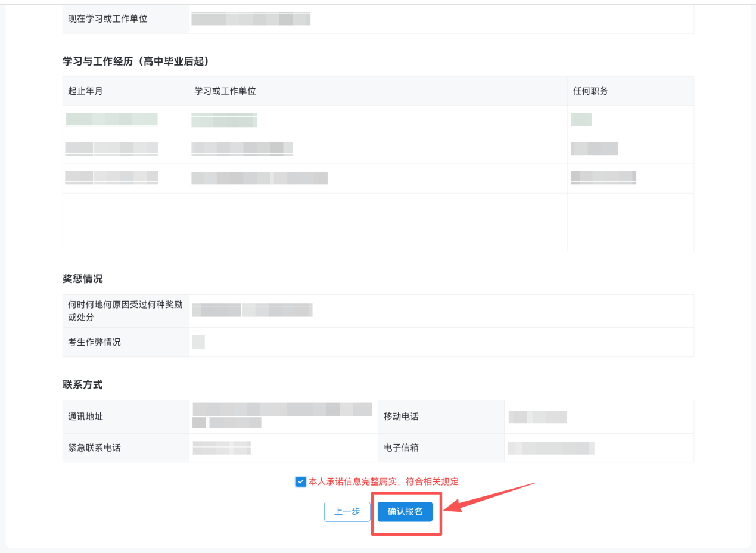Screen dimensions: 756x553
Task: Click the 何时何地何原因受过何种奖励或处分 label
Action: pos(126,311)
